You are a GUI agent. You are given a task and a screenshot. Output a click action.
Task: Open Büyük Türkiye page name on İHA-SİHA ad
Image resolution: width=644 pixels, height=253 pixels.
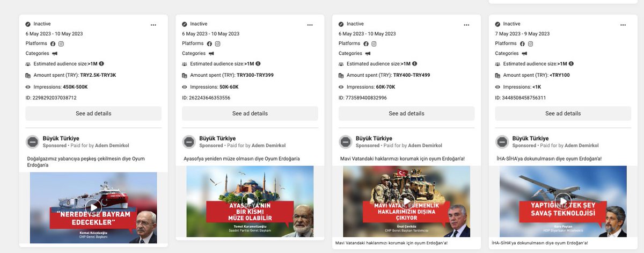(530, 139)
